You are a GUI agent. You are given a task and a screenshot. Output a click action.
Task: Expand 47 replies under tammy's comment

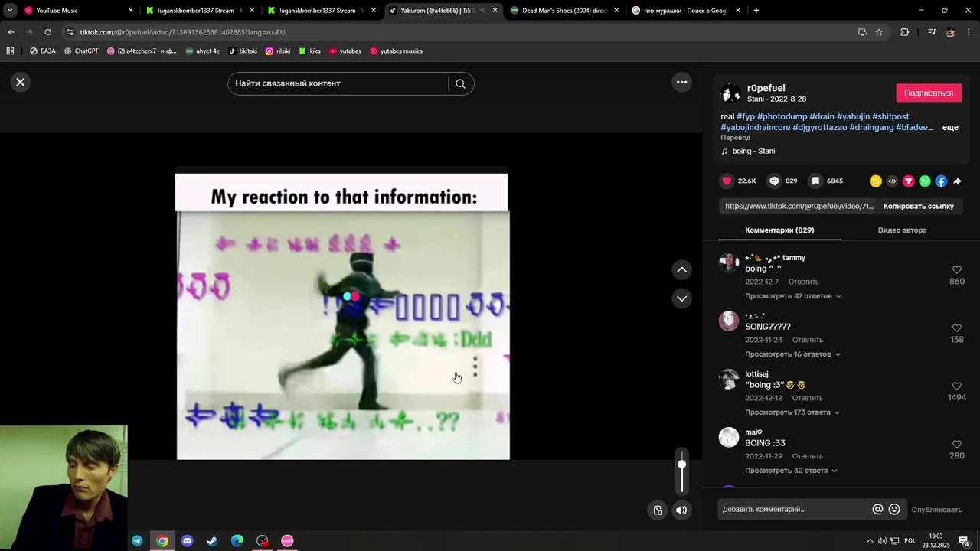point(793,296)
